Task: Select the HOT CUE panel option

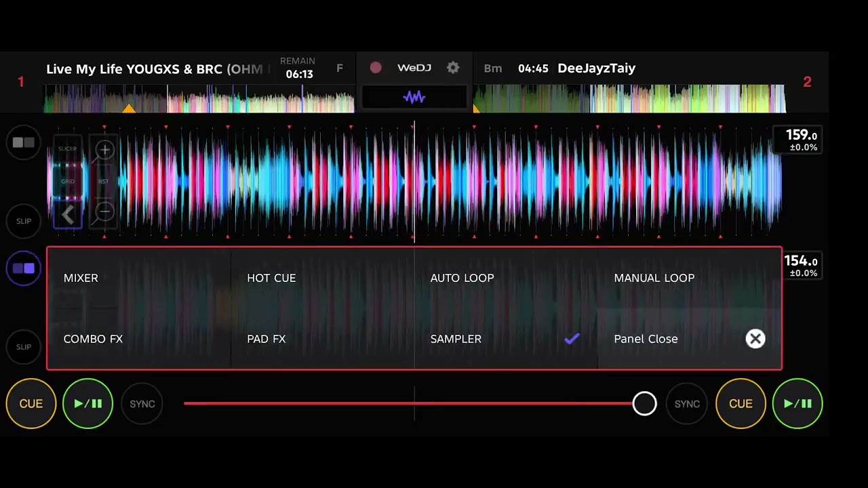Action: 323,278
